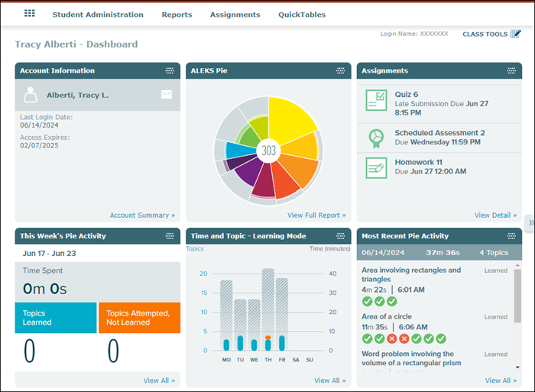Screen dimensions: 535x392
Task: Click the Account Summary link
Action: coord(141,215)
